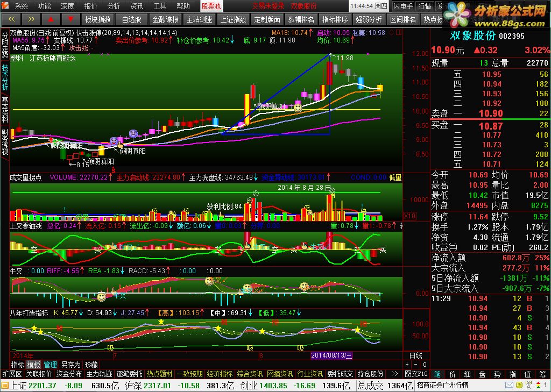Viewport: 551px width, 392px height.
Task: Click the X10 scale label in volume panel
Action: tap(409, 216)
